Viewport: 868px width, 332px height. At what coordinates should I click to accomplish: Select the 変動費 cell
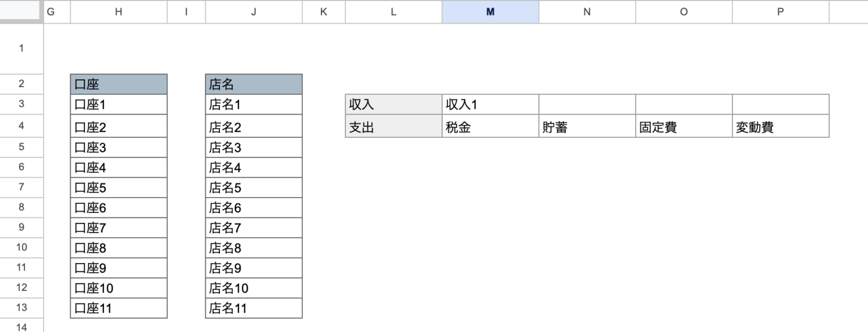pyautogui.click(x=780, y=127)
